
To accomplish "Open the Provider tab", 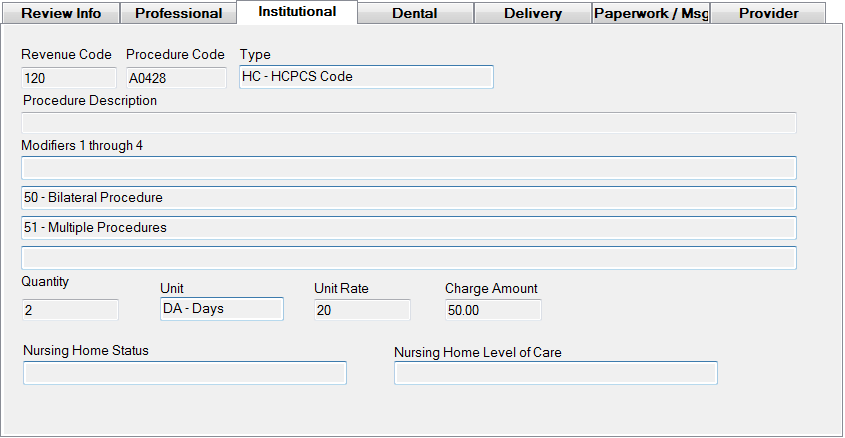I will point(768,13).
